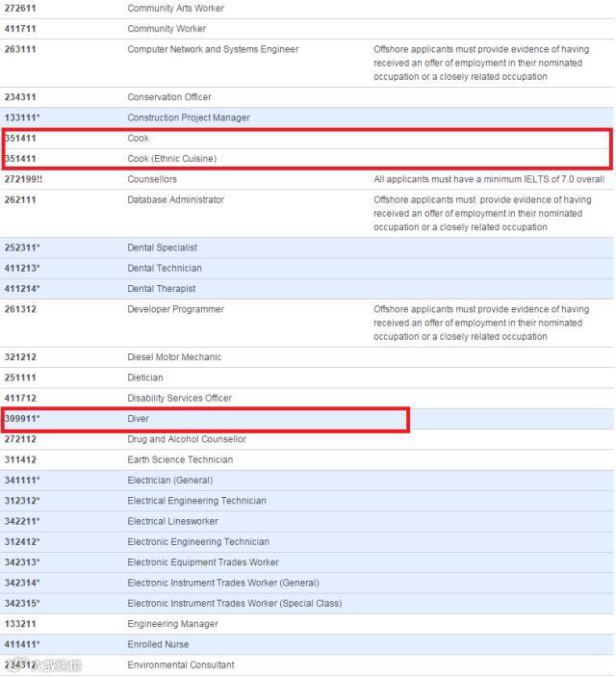Select Dental Therapist

click(162, 289)
